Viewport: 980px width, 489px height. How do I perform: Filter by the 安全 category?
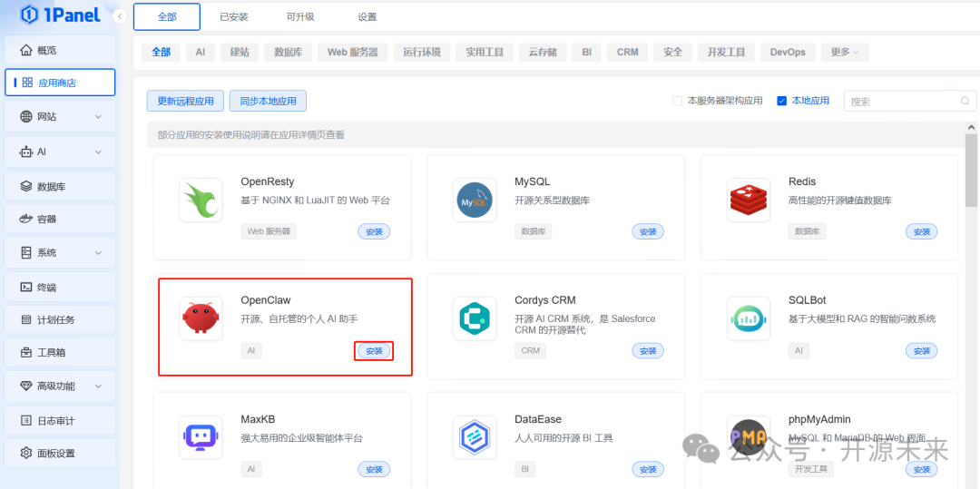pos(672,53)
